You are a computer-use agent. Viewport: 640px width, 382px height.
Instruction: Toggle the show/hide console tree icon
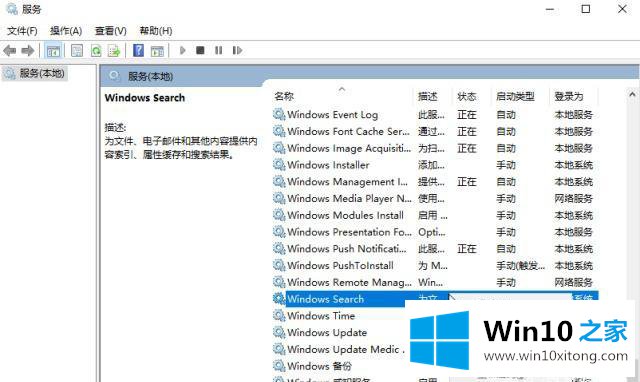coord(53,51)
